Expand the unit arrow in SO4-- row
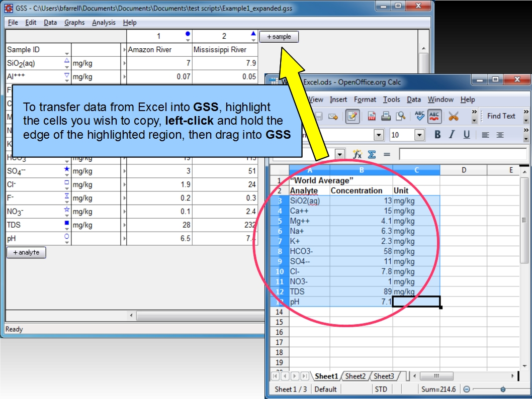532x399 pixels. point(125,171)
